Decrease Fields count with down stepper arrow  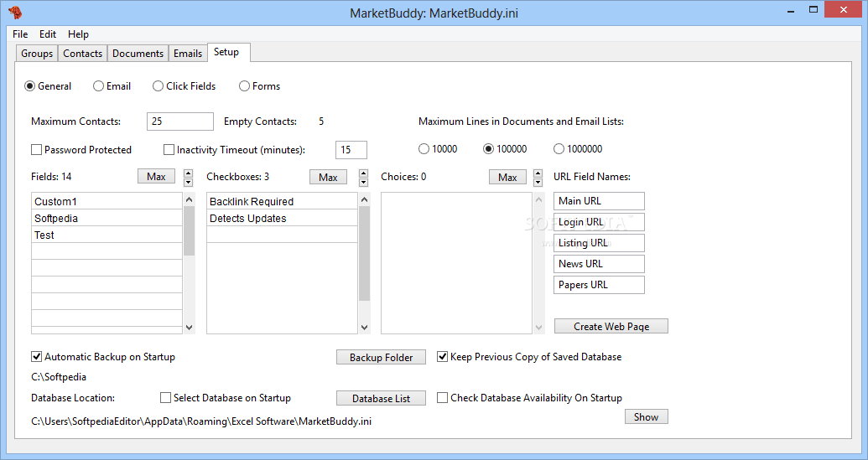[188, 182]
